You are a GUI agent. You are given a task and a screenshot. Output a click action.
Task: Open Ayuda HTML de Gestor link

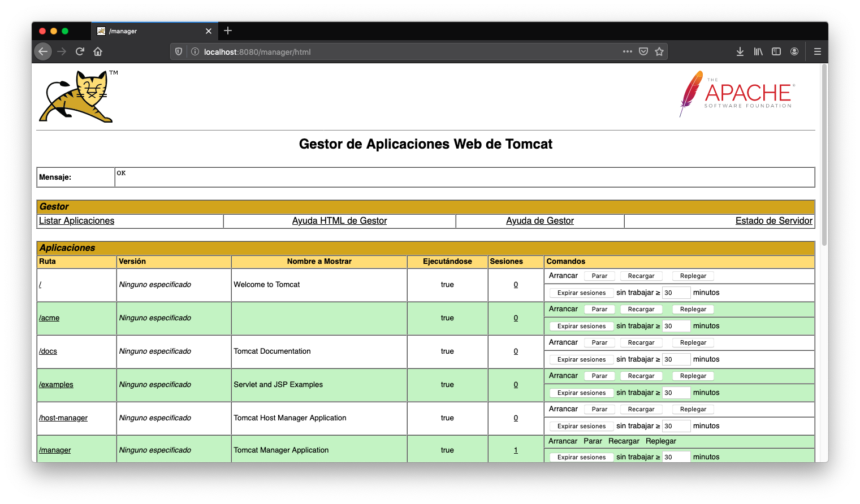340,221
